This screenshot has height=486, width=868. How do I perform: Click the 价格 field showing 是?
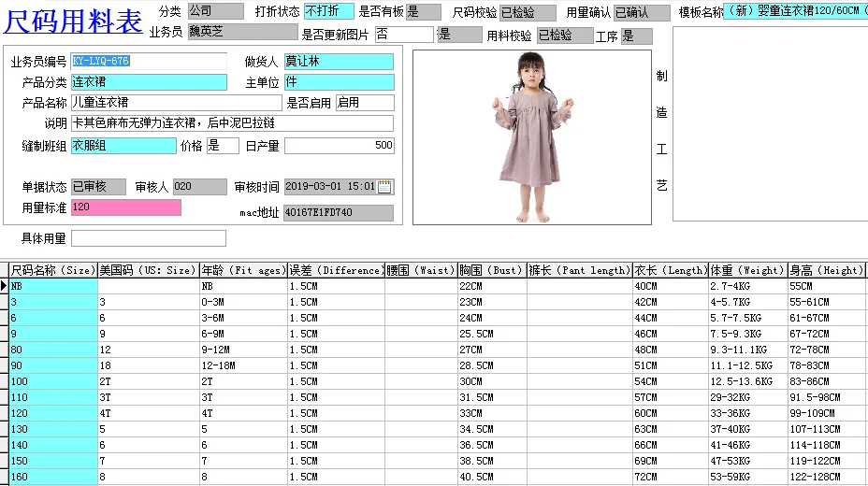[x=223, y=146]
